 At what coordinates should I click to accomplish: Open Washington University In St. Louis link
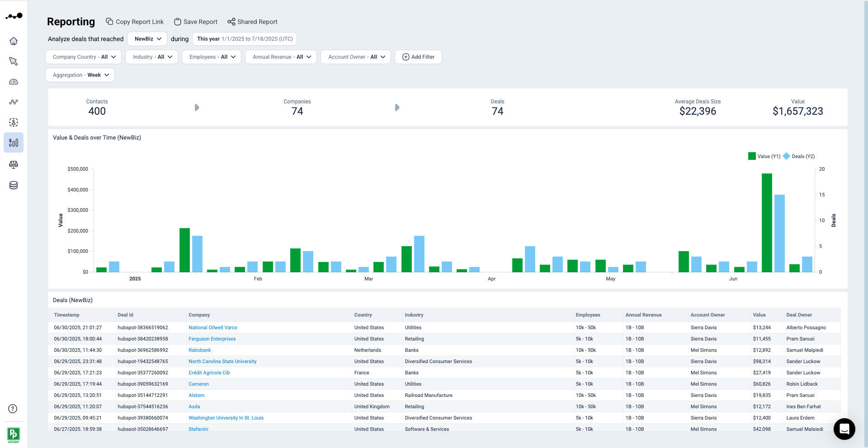226,418
